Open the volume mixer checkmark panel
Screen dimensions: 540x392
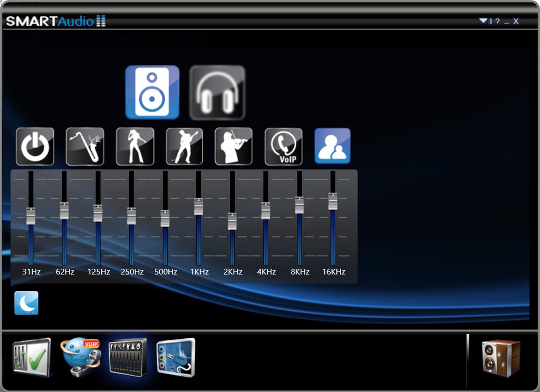tap(32, 357)
